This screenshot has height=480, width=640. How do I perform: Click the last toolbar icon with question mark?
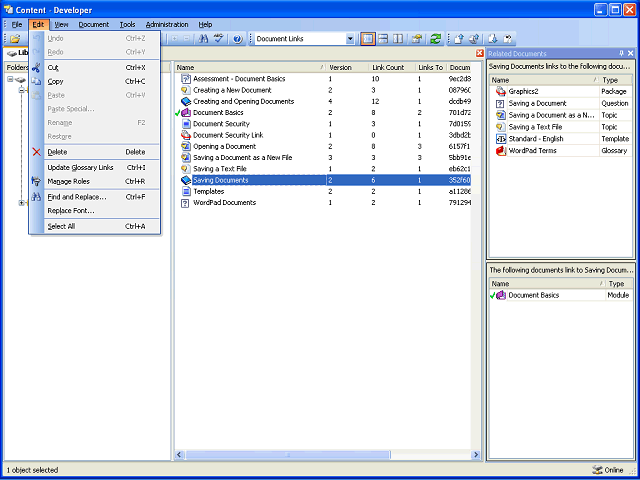coord(507,39)
